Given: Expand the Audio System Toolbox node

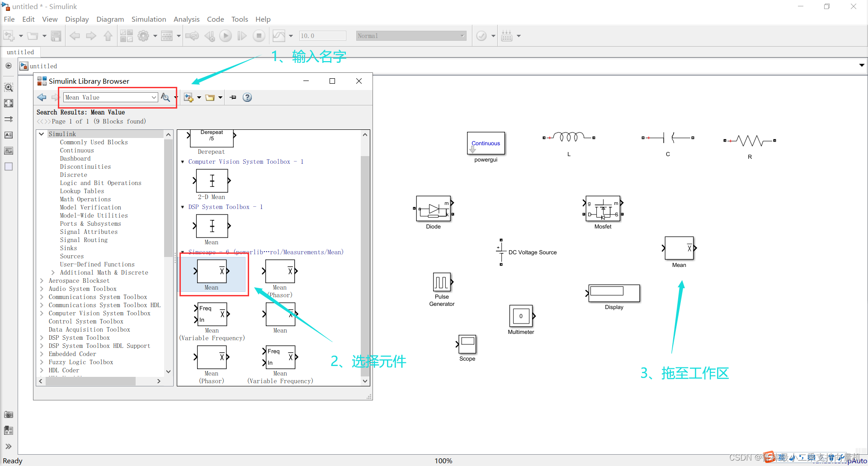Looking at the screenshot, I should point(42,289).
